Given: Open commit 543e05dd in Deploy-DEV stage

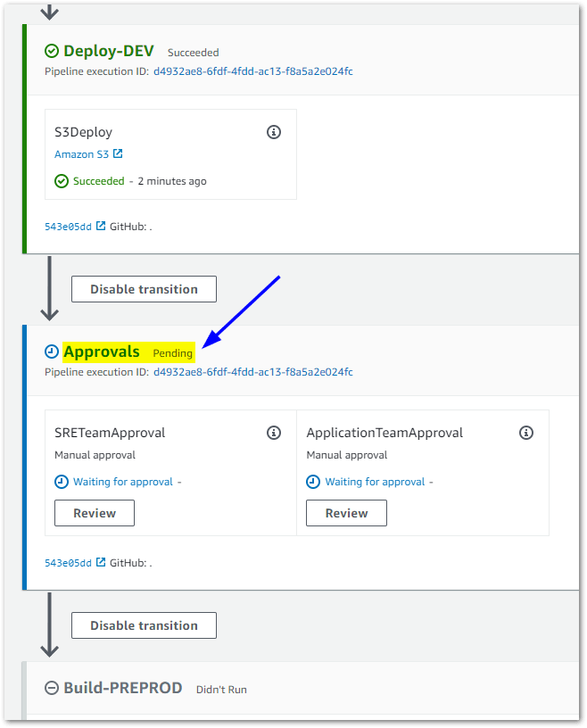Looking at the screenshot, I should point(68,227).
